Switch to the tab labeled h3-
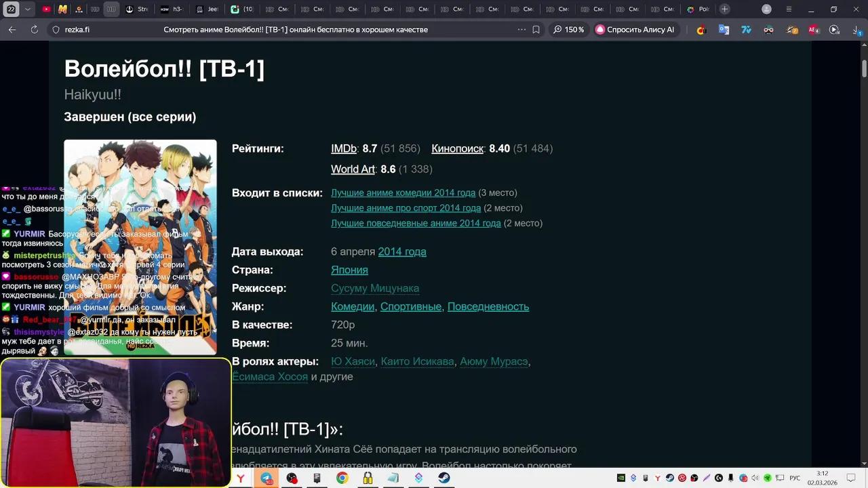868x488 pixels. coord(172,9)
